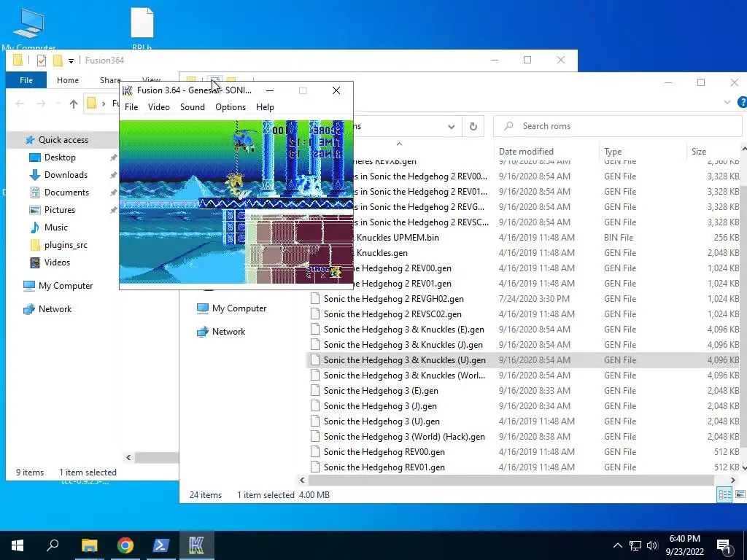Select Sonic the Hedgehog 2 REVSC02.gen
The image size is (747, 560).
coord(392,314)
